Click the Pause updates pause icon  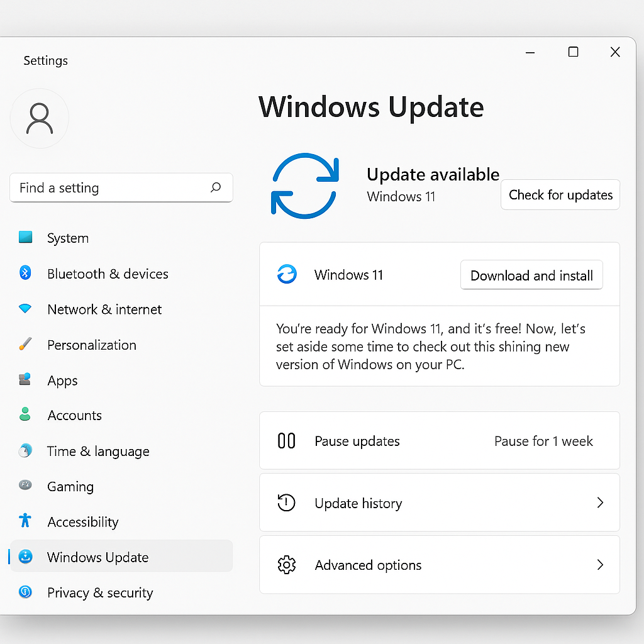[x=286, y=441]
